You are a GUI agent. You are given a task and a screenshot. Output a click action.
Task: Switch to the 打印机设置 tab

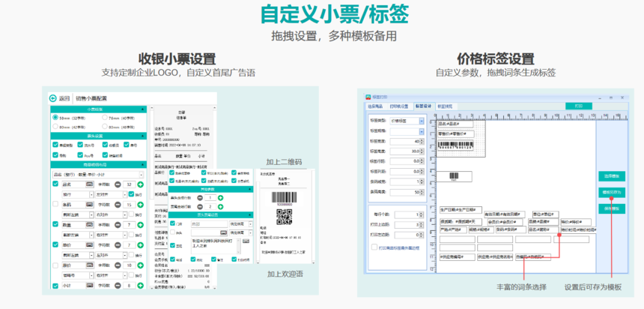point(399,106)
